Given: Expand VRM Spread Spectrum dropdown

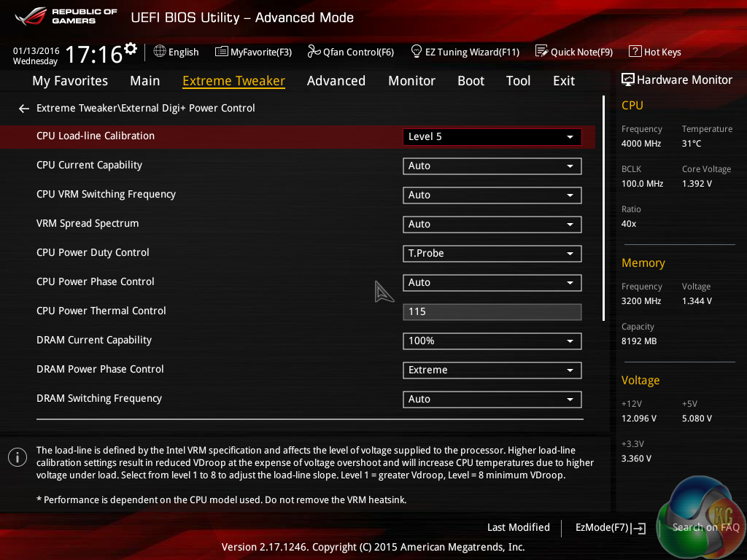Looking at the screenshot, I should pos(492,225).
